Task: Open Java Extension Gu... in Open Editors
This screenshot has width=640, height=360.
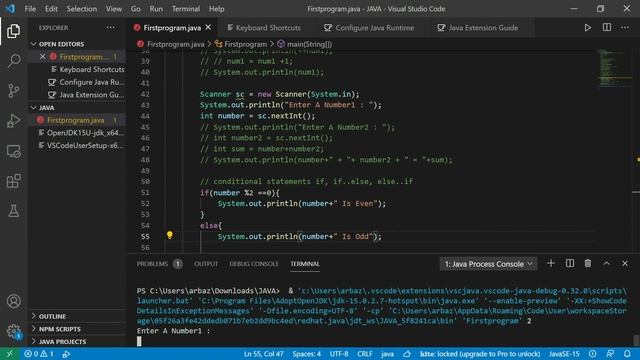Action: pos(77,95)
